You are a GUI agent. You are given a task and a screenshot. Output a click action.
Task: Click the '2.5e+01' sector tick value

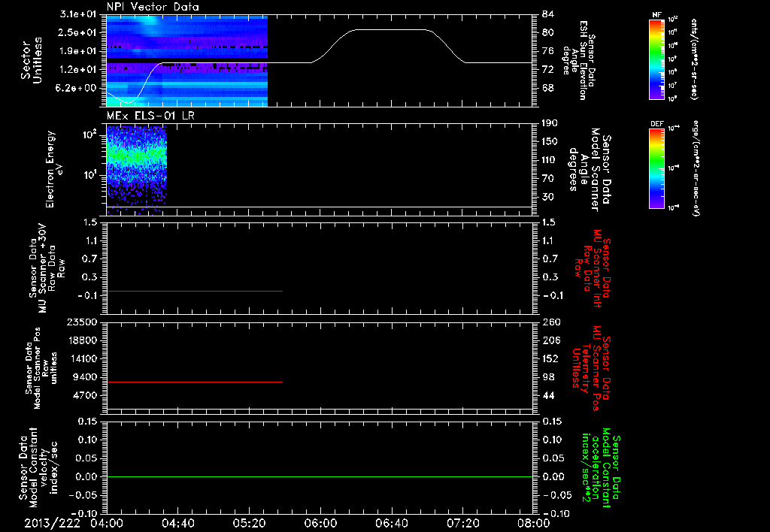[x=77, y=32]
